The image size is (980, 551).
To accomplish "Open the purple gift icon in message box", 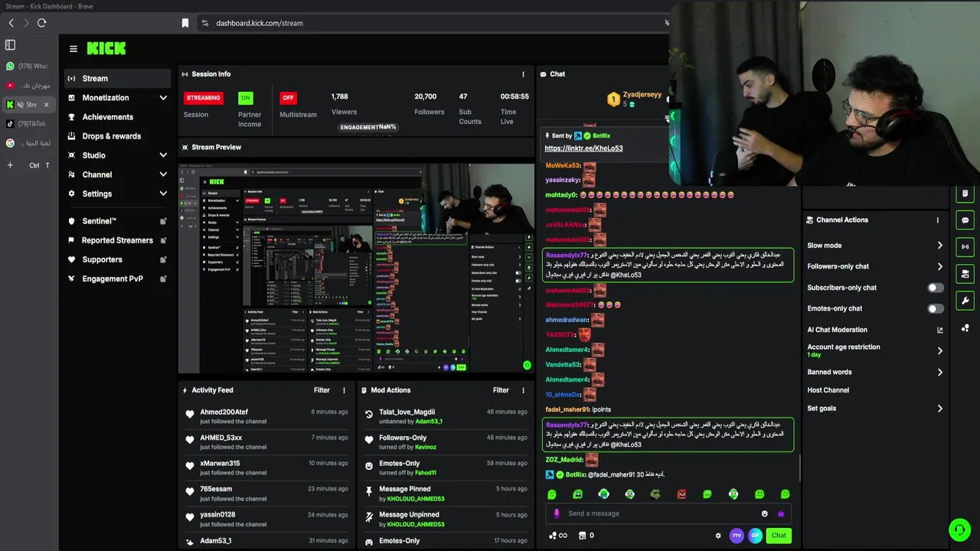I will coord(781,514).
